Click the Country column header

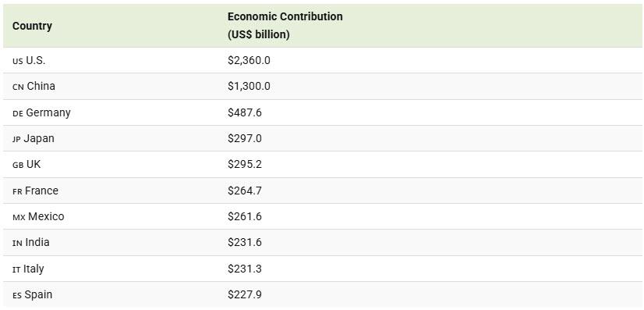click(x=32, y=26)
